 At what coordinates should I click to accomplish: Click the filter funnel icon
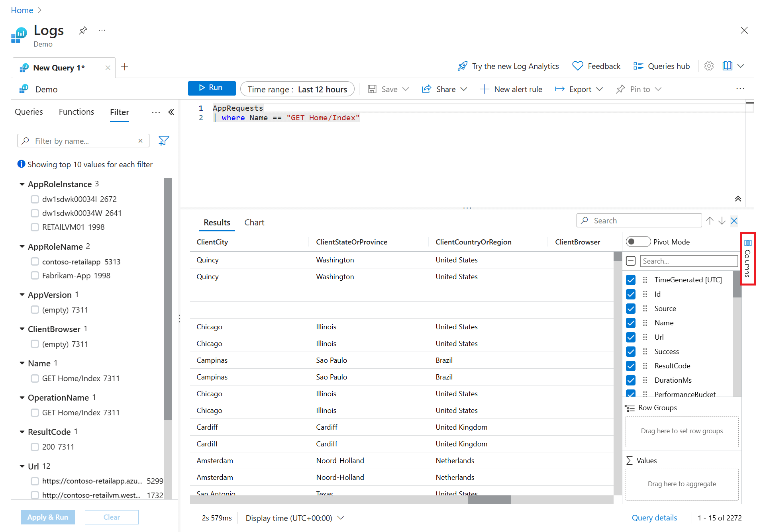(164, 141)
